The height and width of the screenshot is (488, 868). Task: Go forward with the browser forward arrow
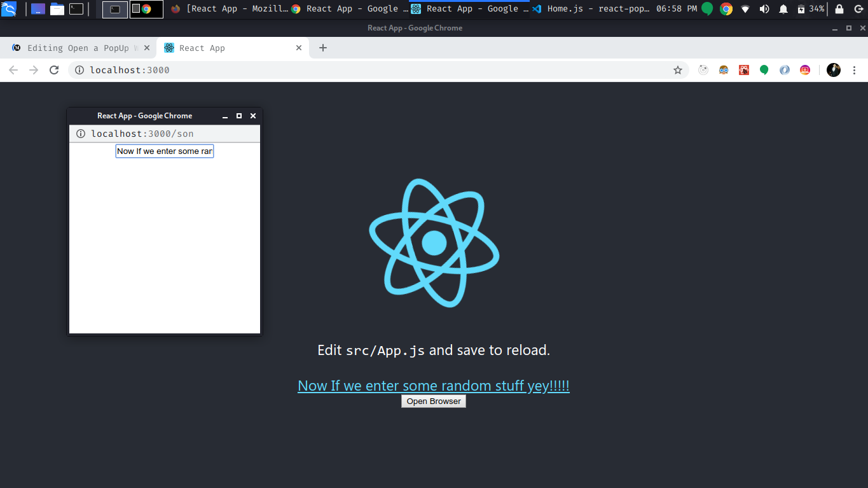[x=34, y=70]
